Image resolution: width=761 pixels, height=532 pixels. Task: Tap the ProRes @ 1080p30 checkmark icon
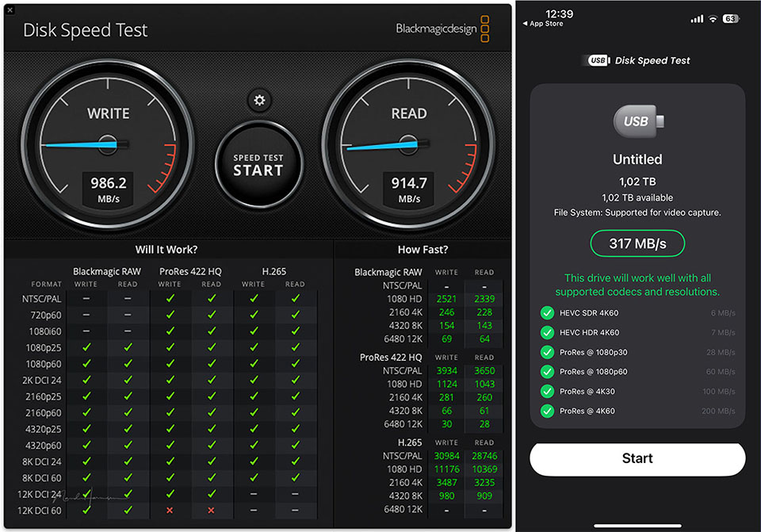point(548,352)
